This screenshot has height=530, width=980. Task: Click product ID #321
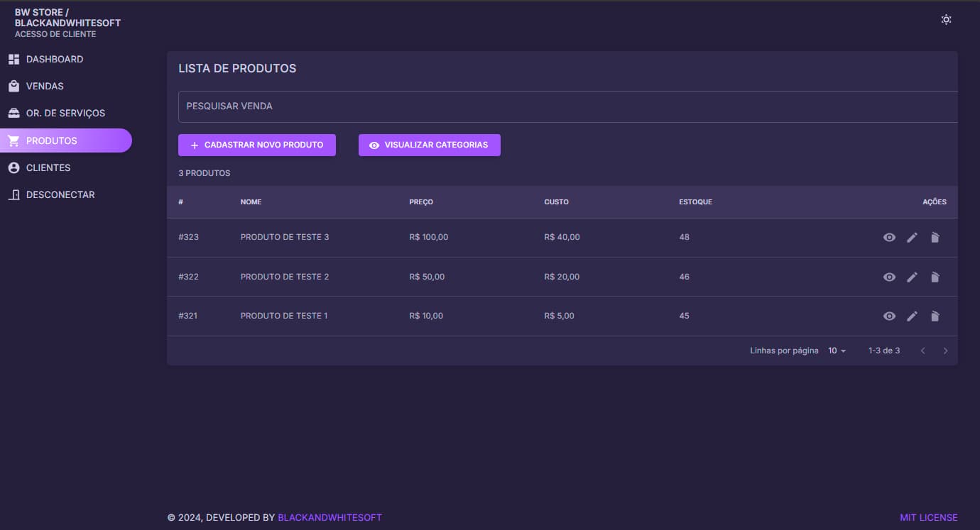187,316
